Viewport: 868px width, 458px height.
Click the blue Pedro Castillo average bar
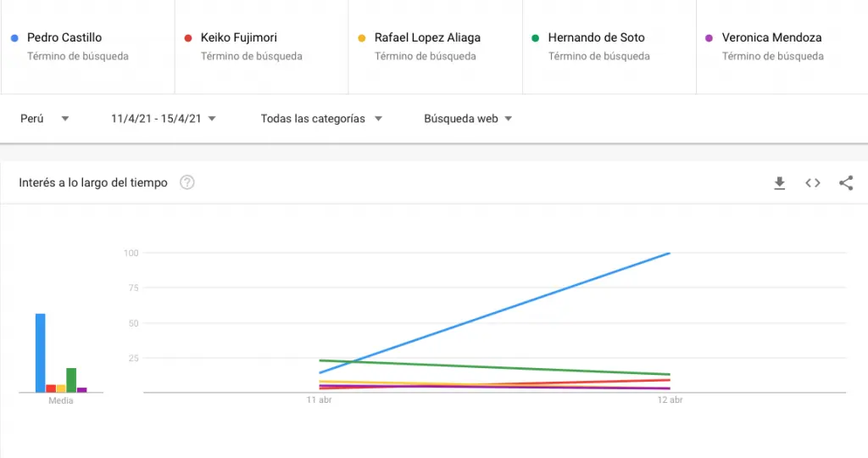tap(41, 353)
